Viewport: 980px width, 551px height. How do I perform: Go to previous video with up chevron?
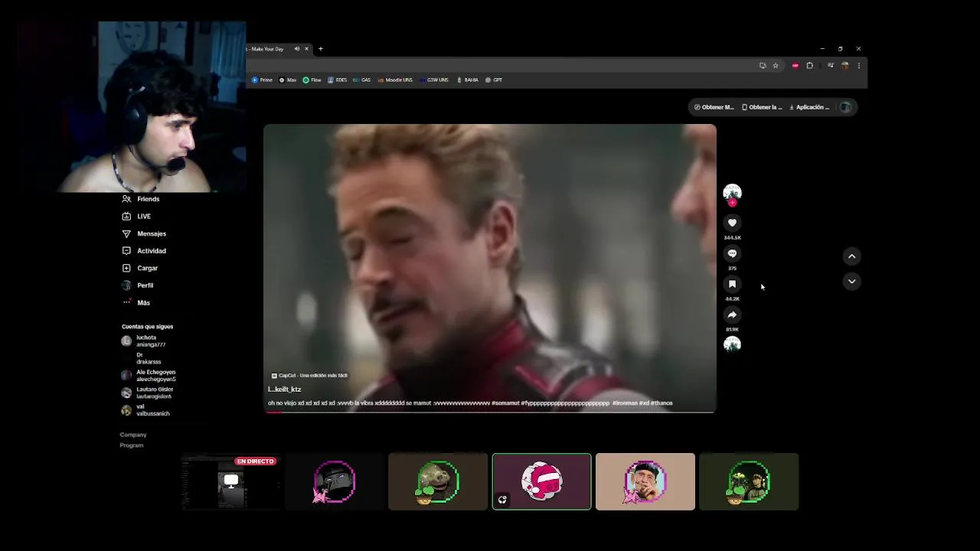point(851,256)
